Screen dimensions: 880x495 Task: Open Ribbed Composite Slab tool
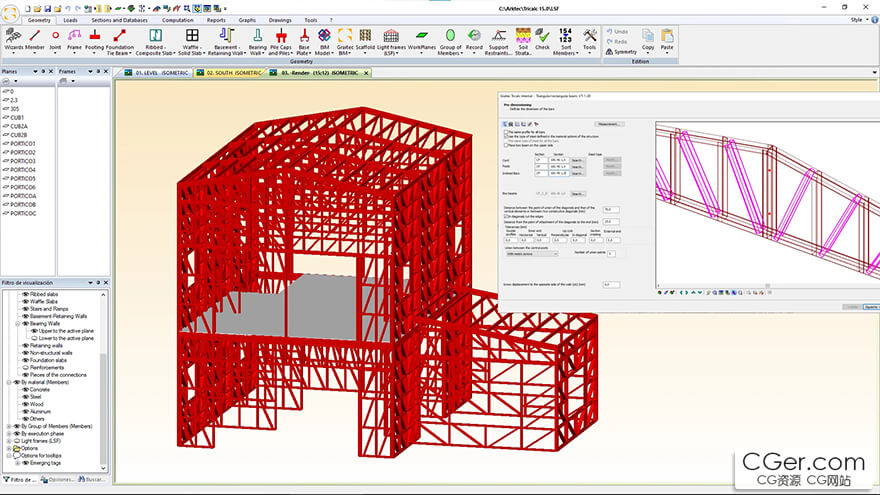[x=155, y=42]
